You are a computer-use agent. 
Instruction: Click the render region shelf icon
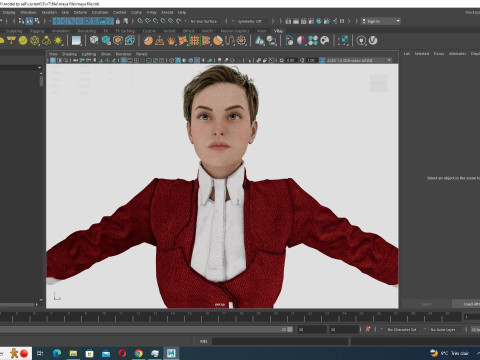343,41
